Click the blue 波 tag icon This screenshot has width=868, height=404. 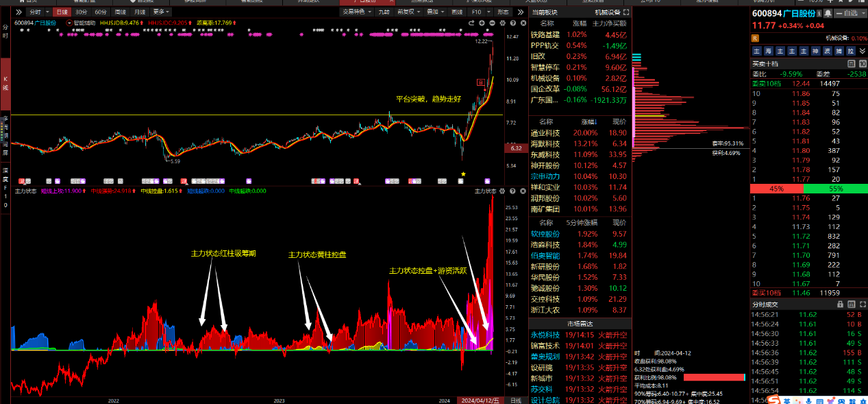point(827,51)
